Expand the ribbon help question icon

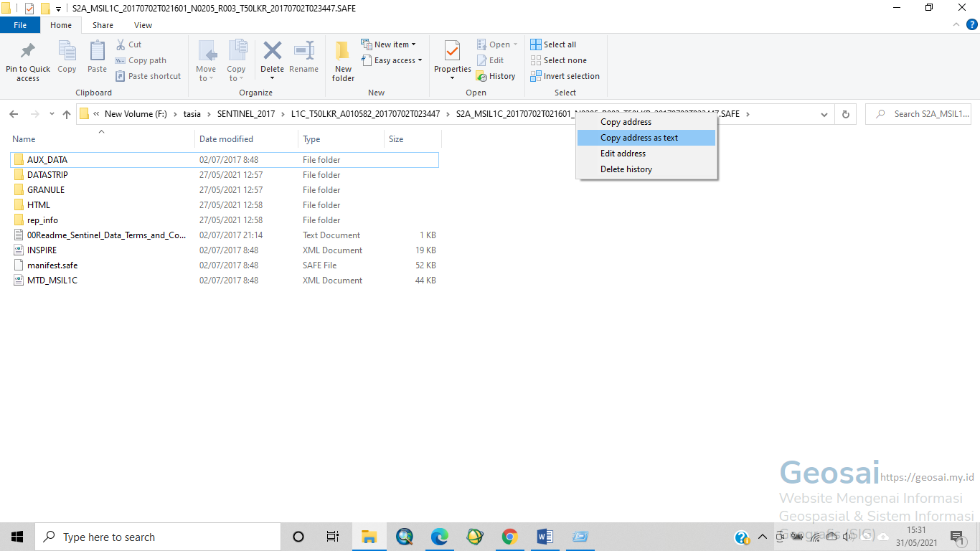tap(972, 24)
